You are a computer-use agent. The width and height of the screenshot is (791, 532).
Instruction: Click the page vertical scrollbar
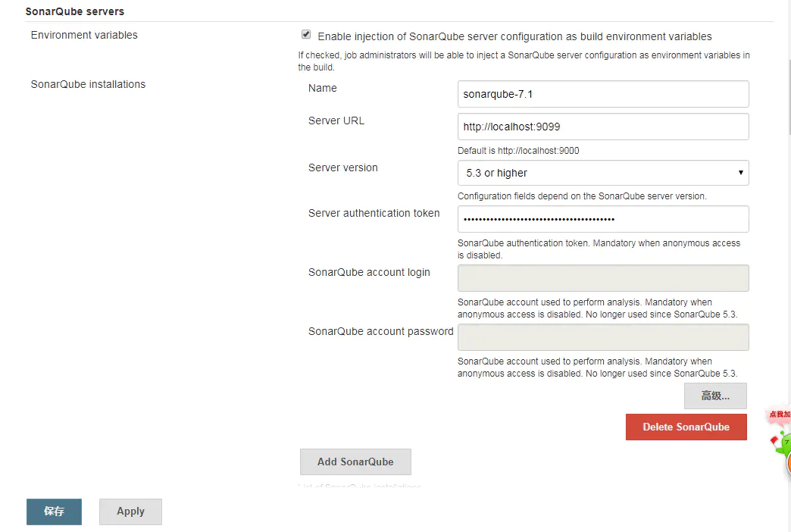[x=789, y=99]
